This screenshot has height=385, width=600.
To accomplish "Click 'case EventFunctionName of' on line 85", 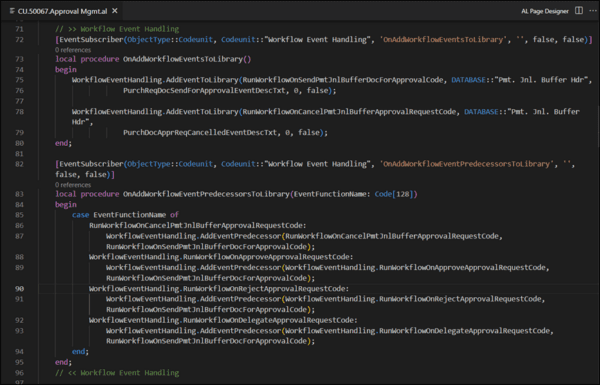I will (x=125, y=215).
